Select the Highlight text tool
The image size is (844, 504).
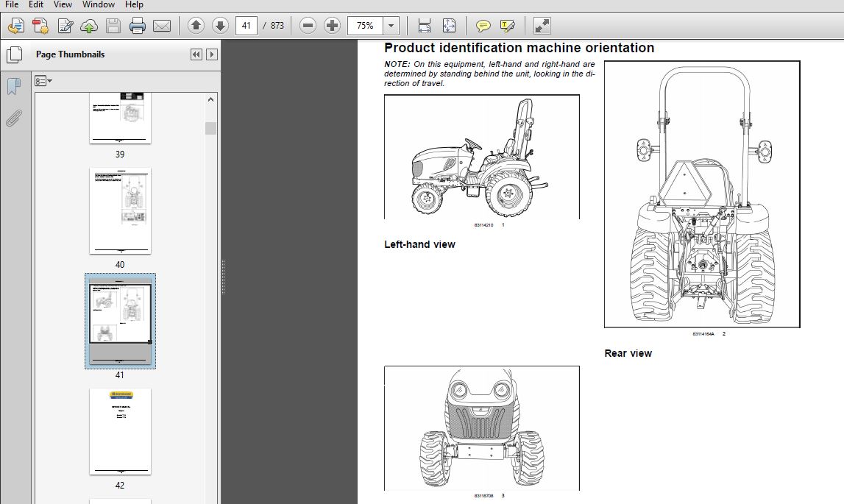[507, 25]
